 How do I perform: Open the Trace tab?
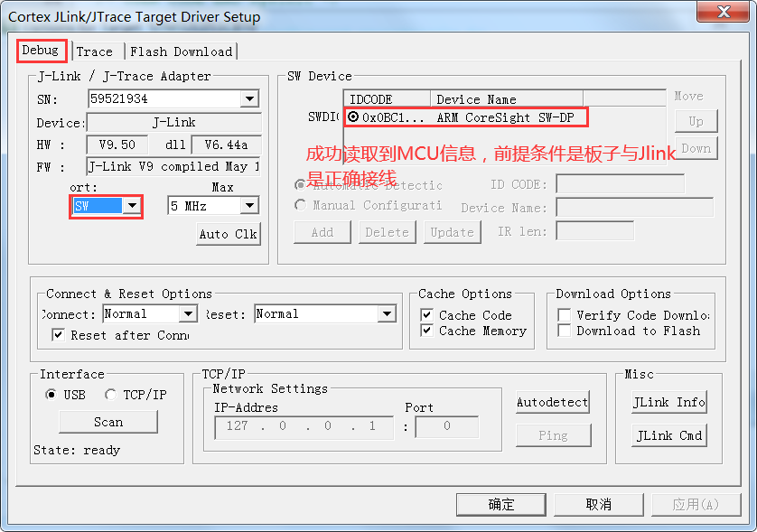[95, 51]
